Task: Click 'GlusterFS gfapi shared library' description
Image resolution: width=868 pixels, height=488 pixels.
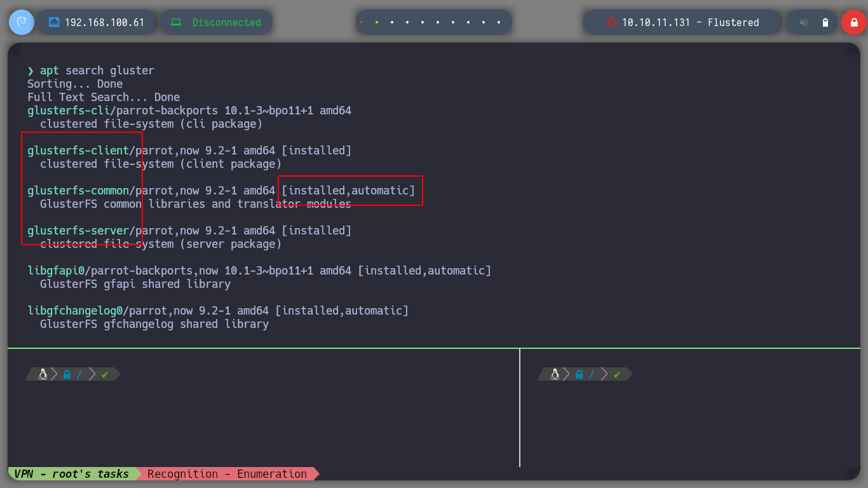Action: (135, 284)
